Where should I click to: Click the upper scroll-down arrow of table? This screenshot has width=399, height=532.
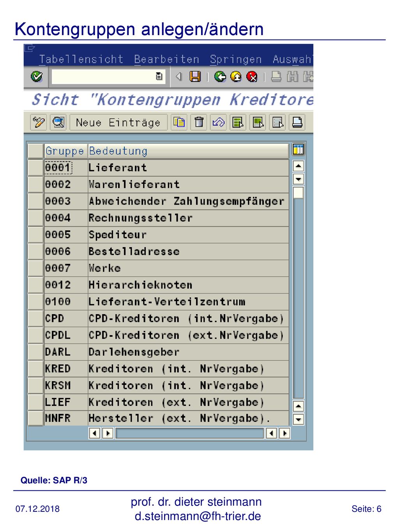point(298,179)
